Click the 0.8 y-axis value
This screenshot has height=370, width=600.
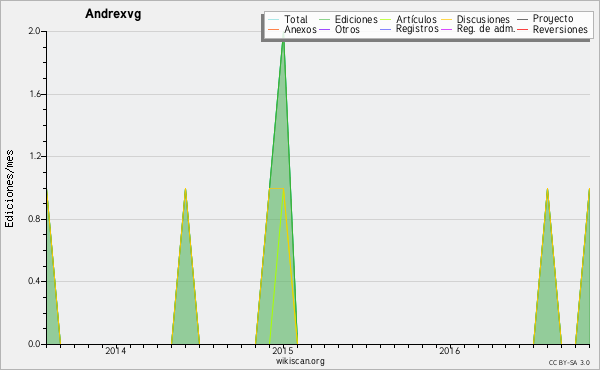coord(34,219)
